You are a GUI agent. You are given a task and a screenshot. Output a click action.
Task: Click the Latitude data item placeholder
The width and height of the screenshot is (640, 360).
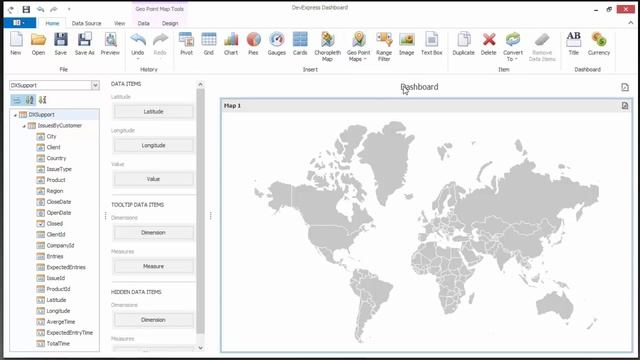pyautogui.click(x=153, y=112)
